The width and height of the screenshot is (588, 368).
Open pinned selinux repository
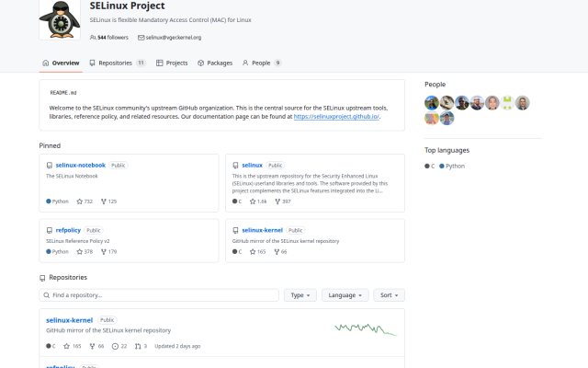coord(252,165)
